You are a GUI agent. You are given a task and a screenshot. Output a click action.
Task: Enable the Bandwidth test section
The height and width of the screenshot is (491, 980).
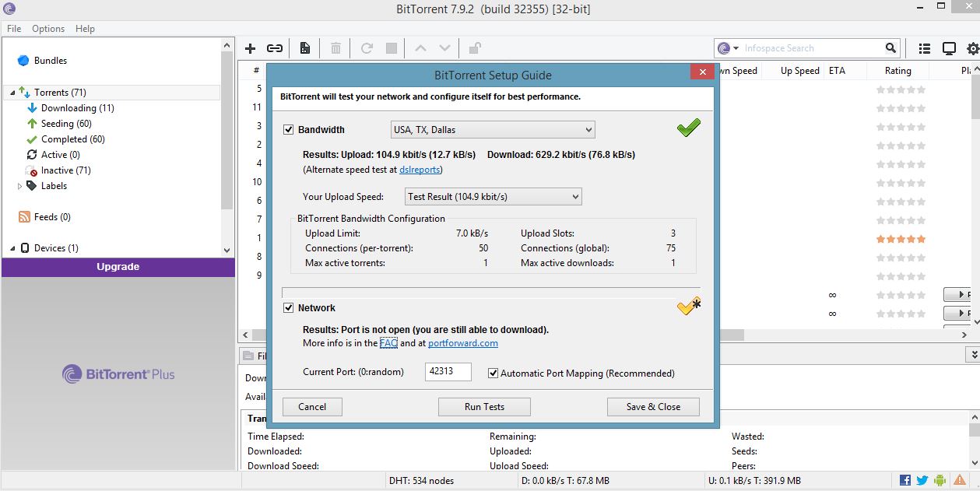coord(288,130)
